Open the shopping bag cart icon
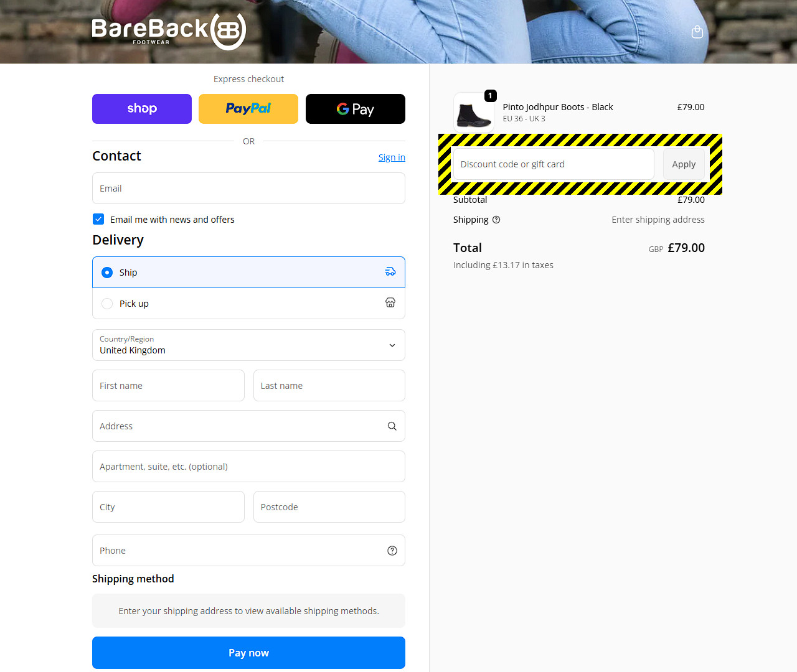Screen dimensions: 797x672 tap(697, 32)
